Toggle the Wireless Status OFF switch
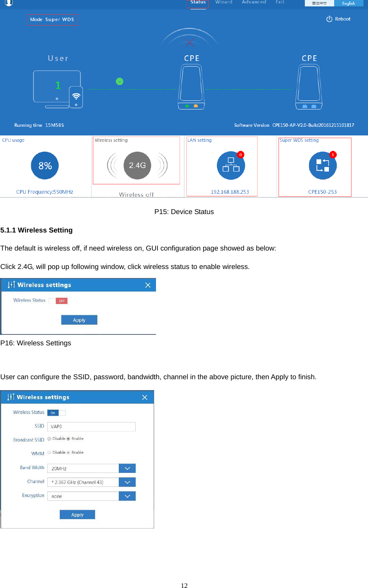Screen dimensions: 368x588 tap(58, 301)
